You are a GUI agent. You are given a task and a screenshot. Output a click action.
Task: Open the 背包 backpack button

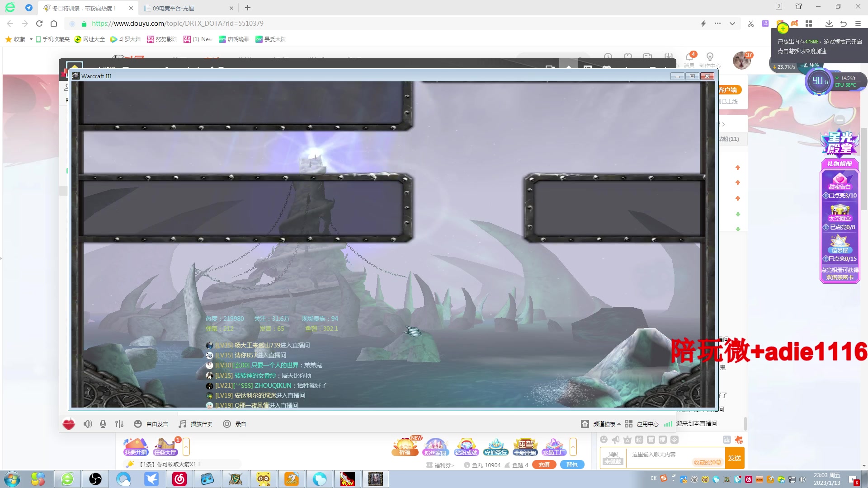[x=572, y=465]
